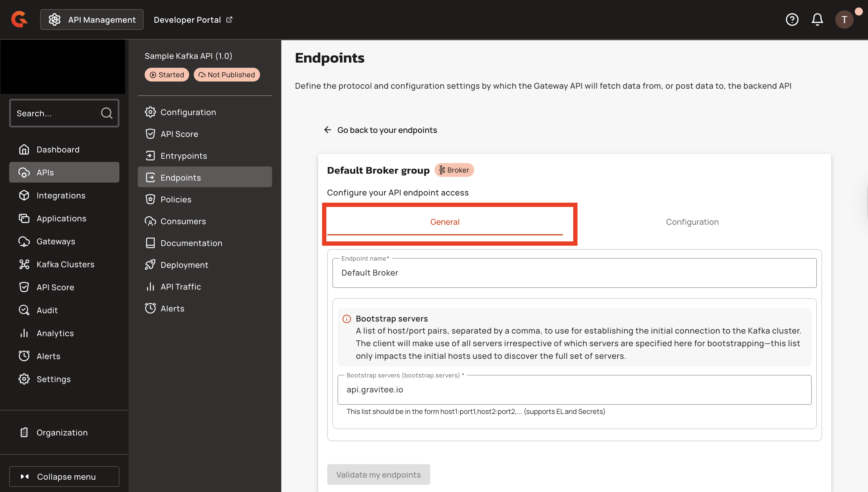Open the Deployment rocket item
The width and height of the screenshot is (868, 492).
[x=184, y=265]
